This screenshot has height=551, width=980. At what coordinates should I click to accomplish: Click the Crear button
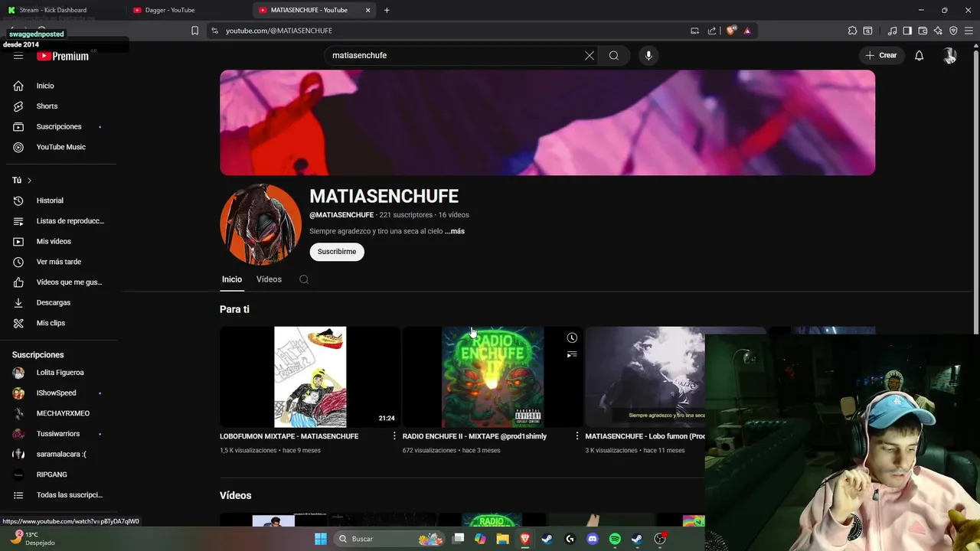(x=880, y=55)
